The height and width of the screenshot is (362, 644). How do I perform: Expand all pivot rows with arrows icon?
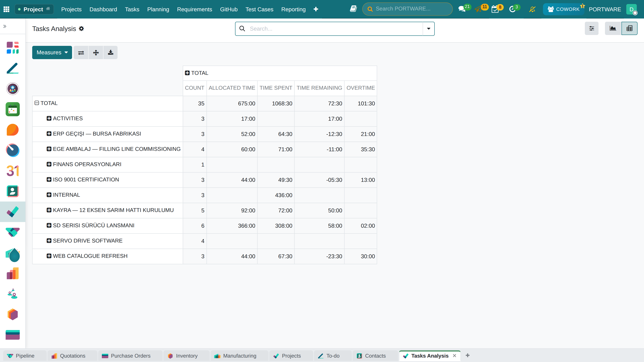[96, 52]
